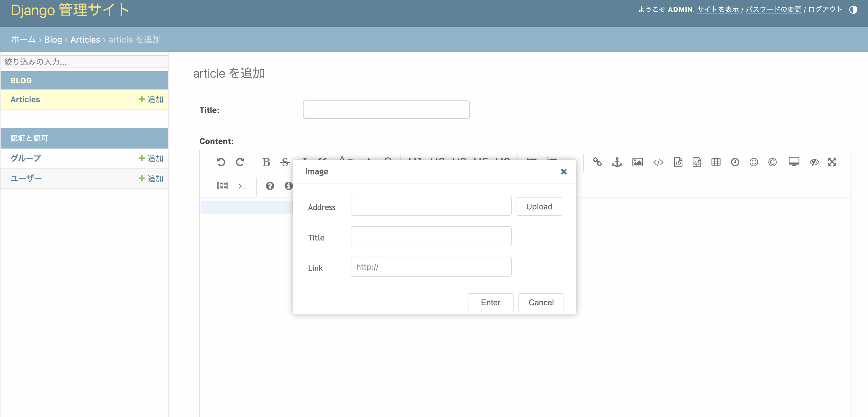Click the datetime clock icon
This screenshot has width=868, height=417.
click(x=735, y=162)
